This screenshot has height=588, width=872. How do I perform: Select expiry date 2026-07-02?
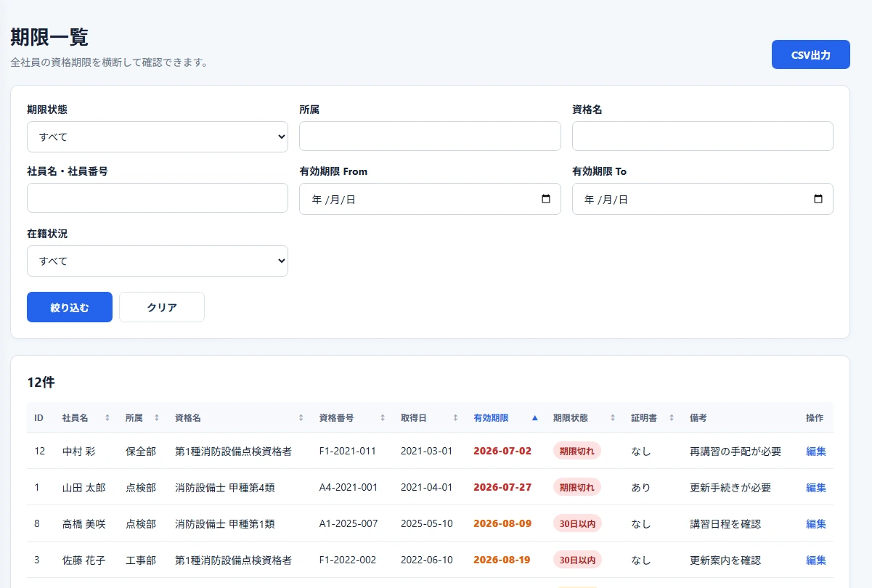[x=502, y=451]
